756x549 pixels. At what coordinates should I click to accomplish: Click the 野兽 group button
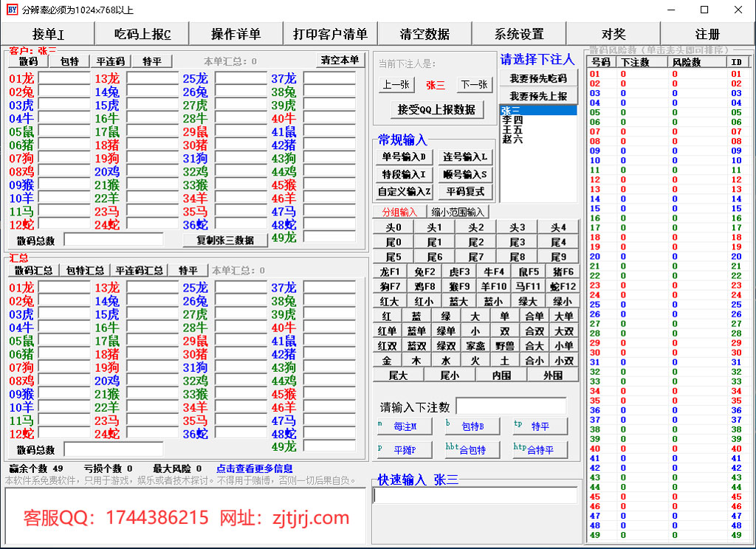pos(505,345)
